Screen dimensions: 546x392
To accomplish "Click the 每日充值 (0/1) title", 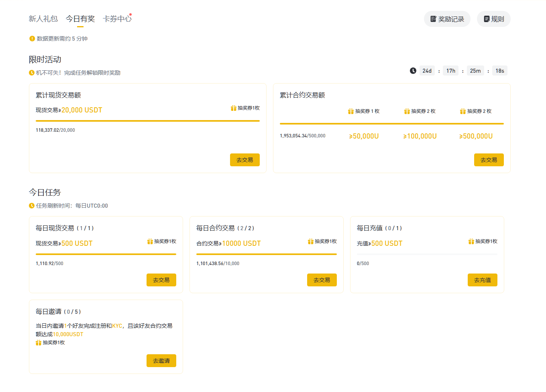I will (x=379, y=228).
